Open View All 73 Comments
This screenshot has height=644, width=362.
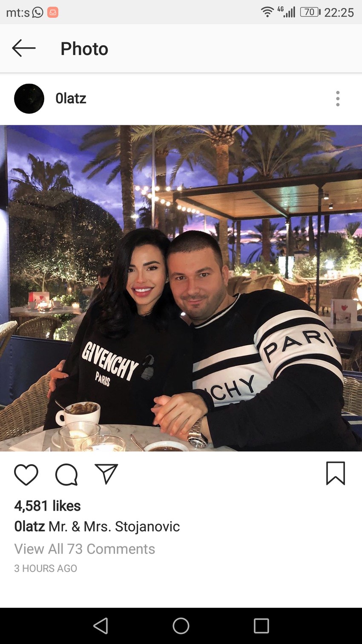click(85, 549)
